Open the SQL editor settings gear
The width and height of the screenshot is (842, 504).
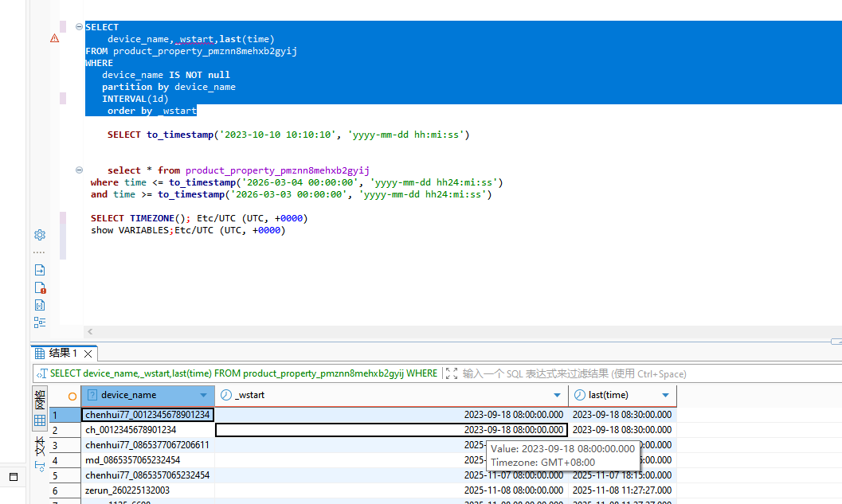click(40, 235)
